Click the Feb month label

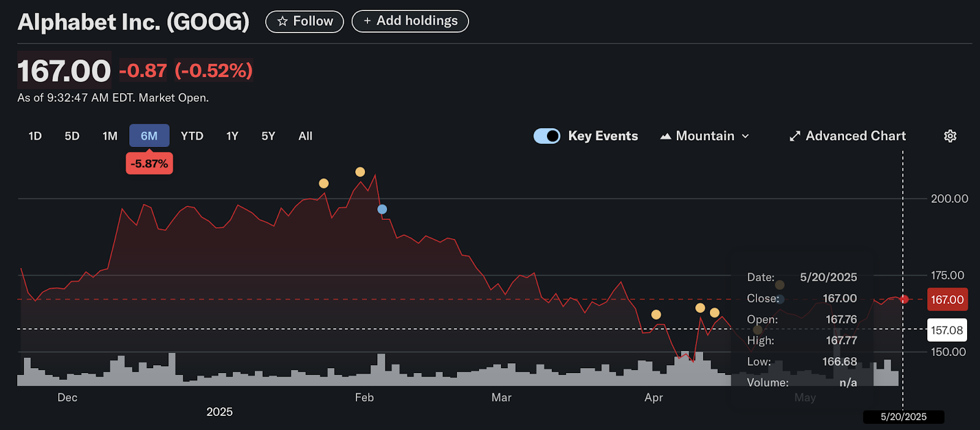click(x=364, y=398)
